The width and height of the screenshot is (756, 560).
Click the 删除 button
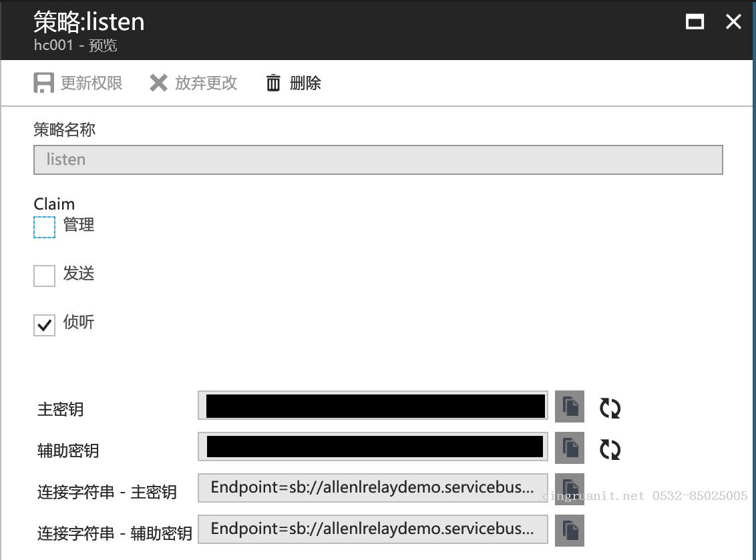tap(306, 83)
